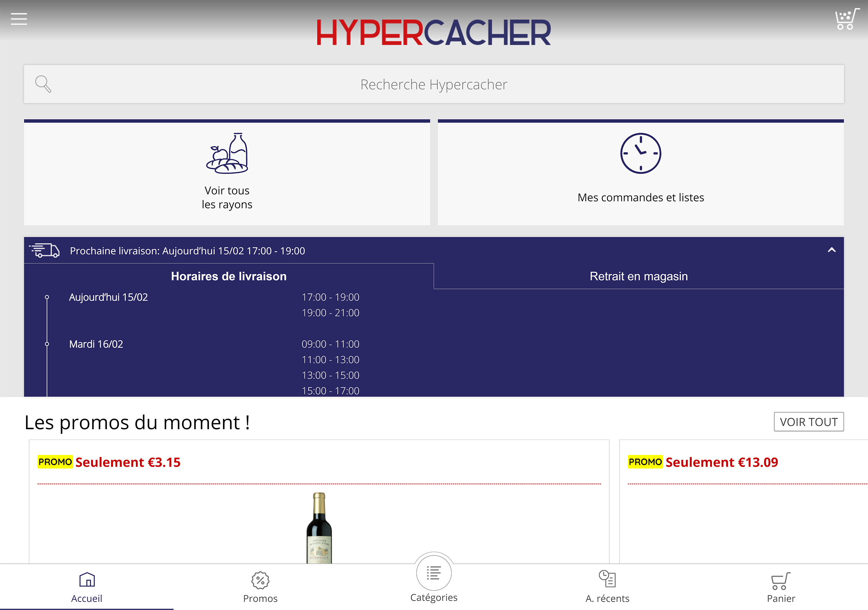Screen dimensions: 868x610
Task: Switch to Horaires de livraison tab
Action: (x=229, y=276)
